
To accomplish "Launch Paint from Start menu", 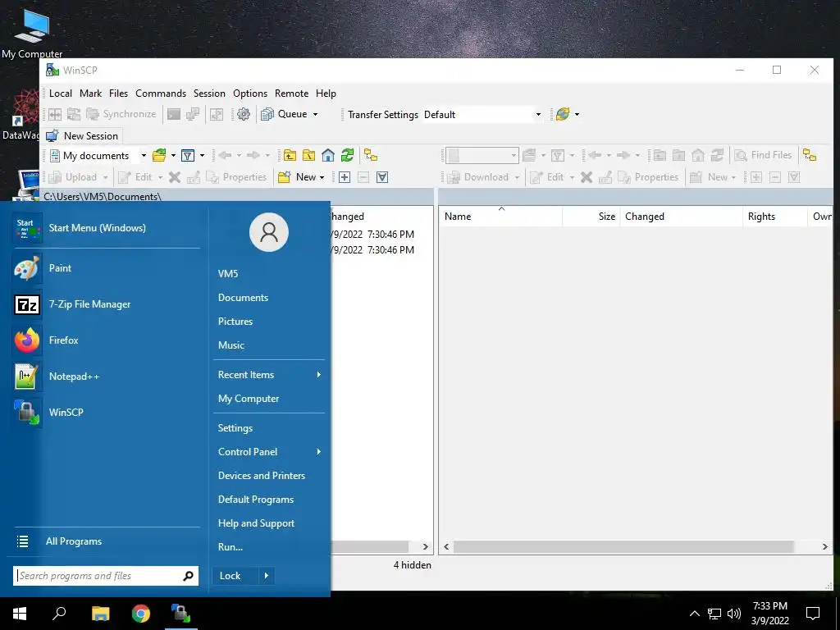I will point(106,268).
